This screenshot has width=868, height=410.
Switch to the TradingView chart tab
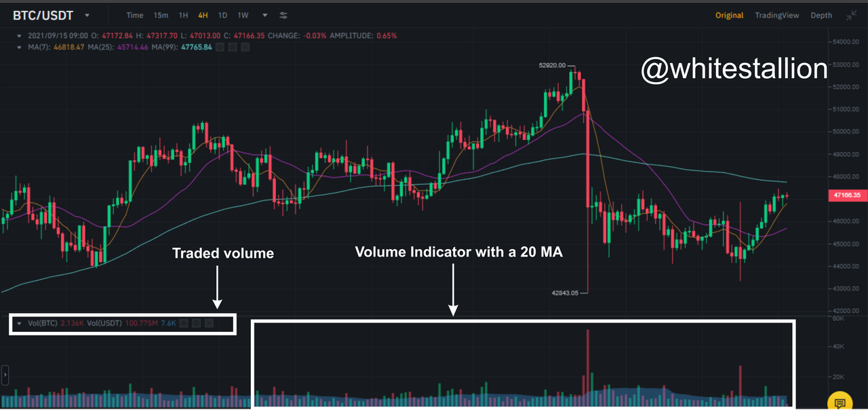777,15
